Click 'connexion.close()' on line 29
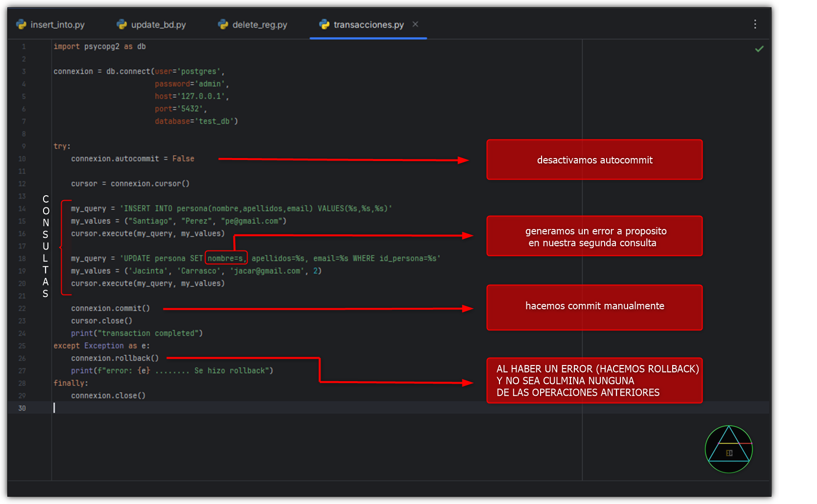 pyautogui.click(x=108, y=395)
